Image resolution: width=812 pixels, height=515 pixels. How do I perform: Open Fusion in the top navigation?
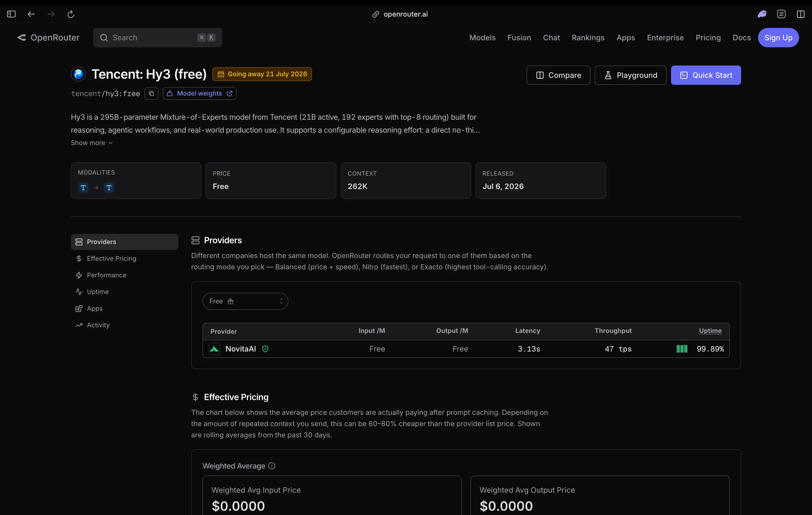519,37
